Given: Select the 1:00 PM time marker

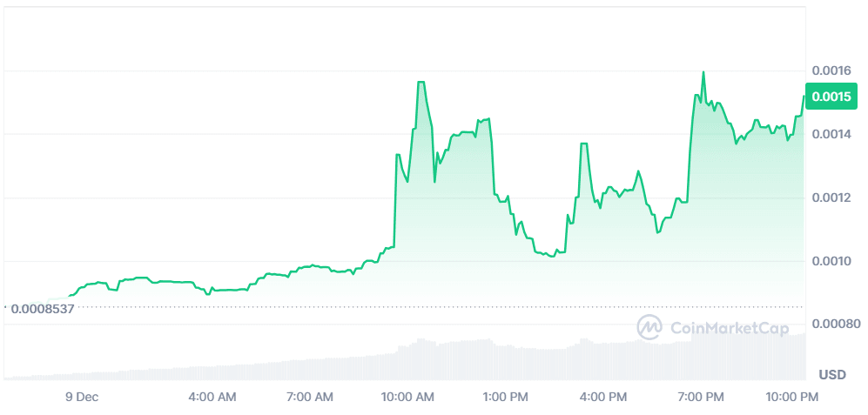Looking at the screenshot, I should point(506,397).
